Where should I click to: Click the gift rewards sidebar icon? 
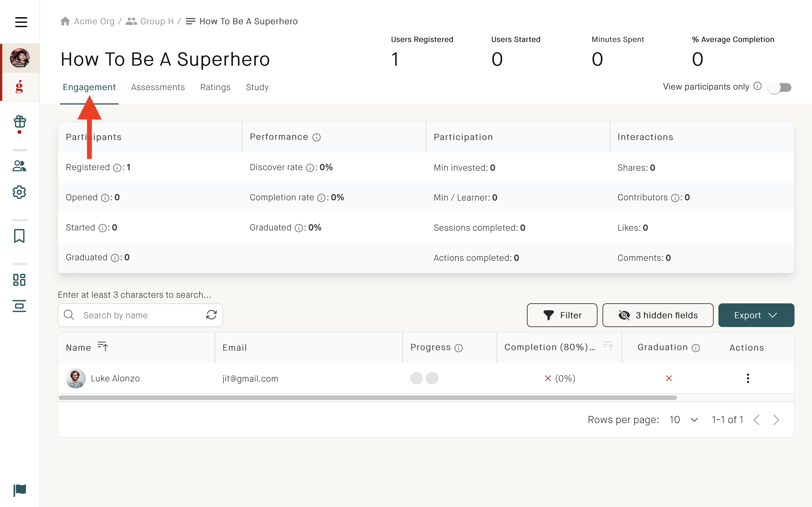[x=19, y=122]
